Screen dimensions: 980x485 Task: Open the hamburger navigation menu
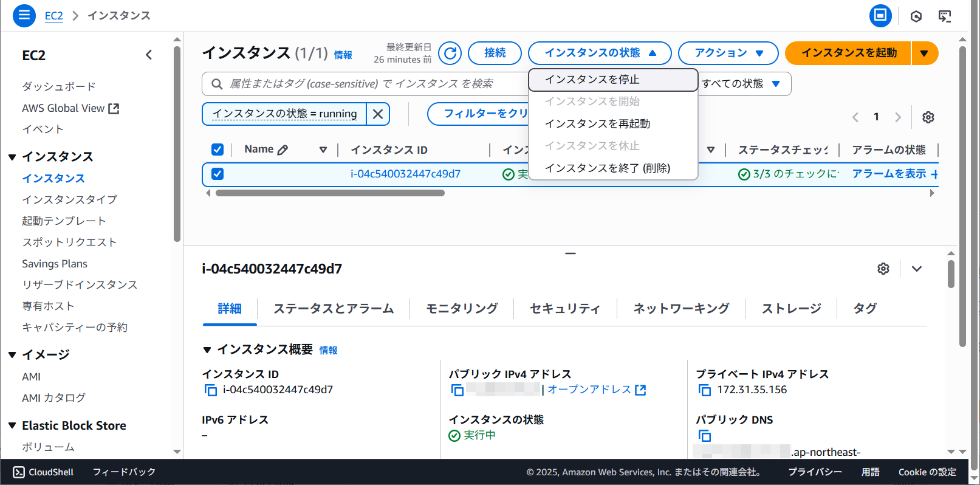coord(24,15)
